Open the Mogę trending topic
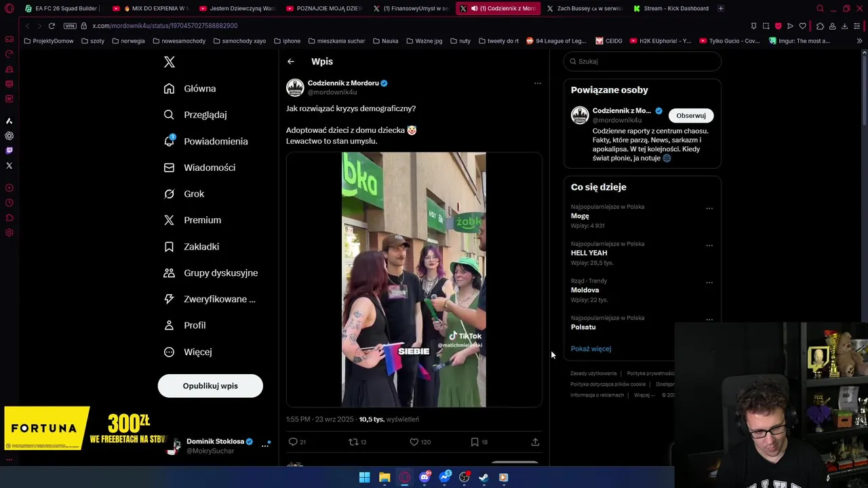 (580, 216)
